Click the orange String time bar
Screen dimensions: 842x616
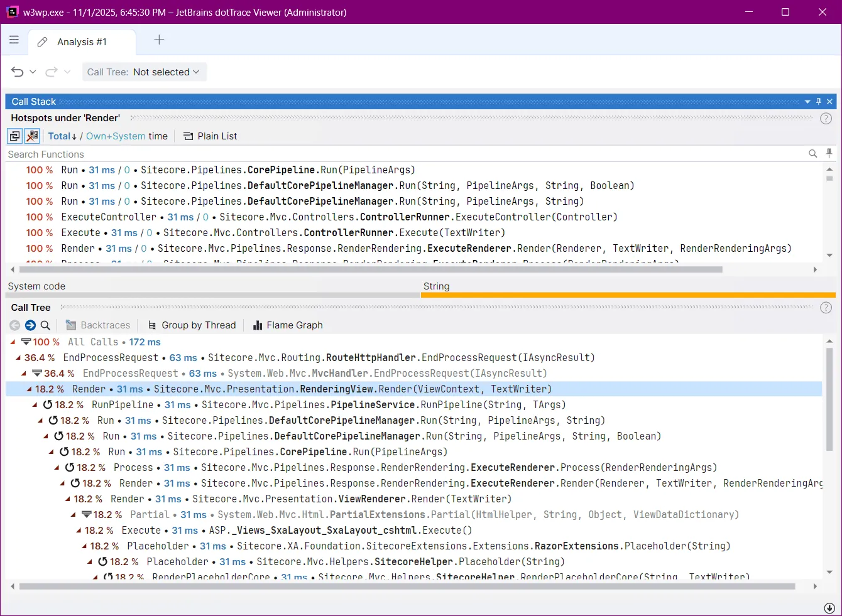(628, 294)
